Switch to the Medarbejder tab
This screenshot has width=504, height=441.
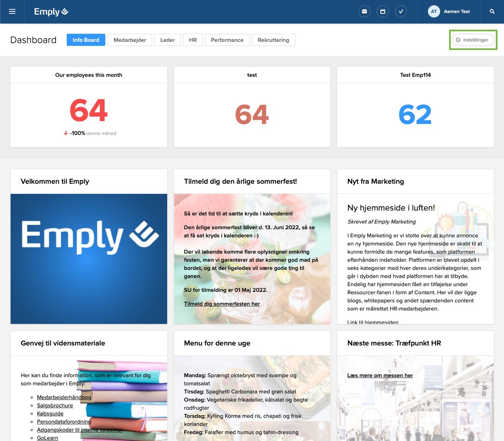point(130,40)
